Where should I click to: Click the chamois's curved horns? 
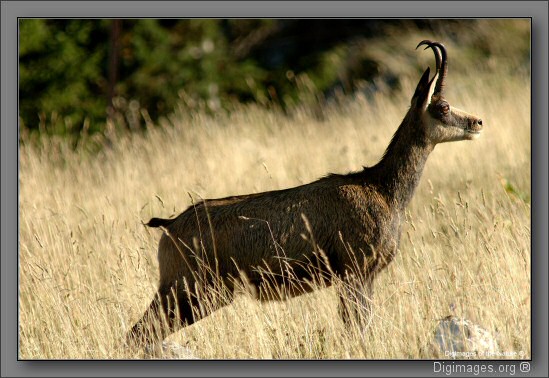click(x=434, y=65)
